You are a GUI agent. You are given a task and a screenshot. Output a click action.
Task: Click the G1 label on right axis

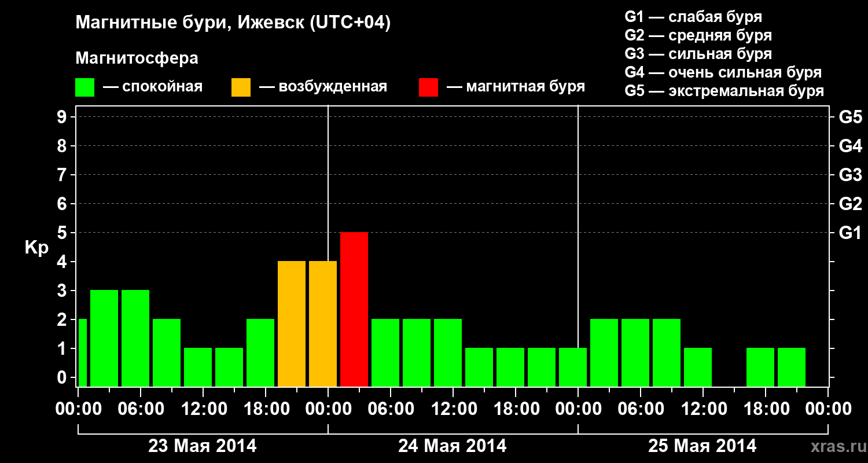[850, 233]
